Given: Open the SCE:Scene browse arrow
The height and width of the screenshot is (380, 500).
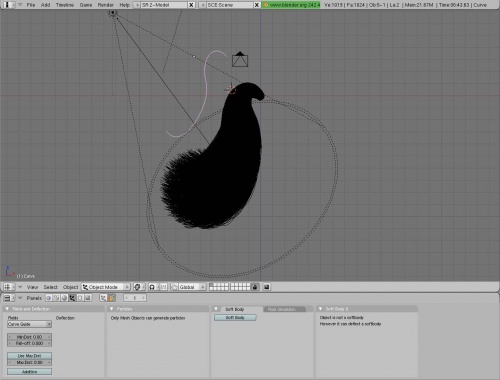Looking at the screenshot, I should pyautogui.click(x=202, y=5).
